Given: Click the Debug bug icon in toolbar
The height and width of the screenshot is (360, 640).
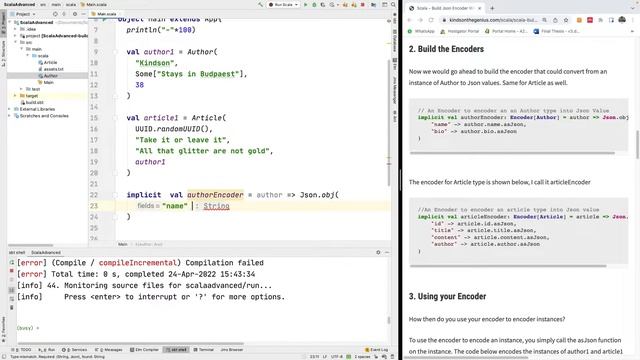Looking at the screenshot, I should 314,4.
